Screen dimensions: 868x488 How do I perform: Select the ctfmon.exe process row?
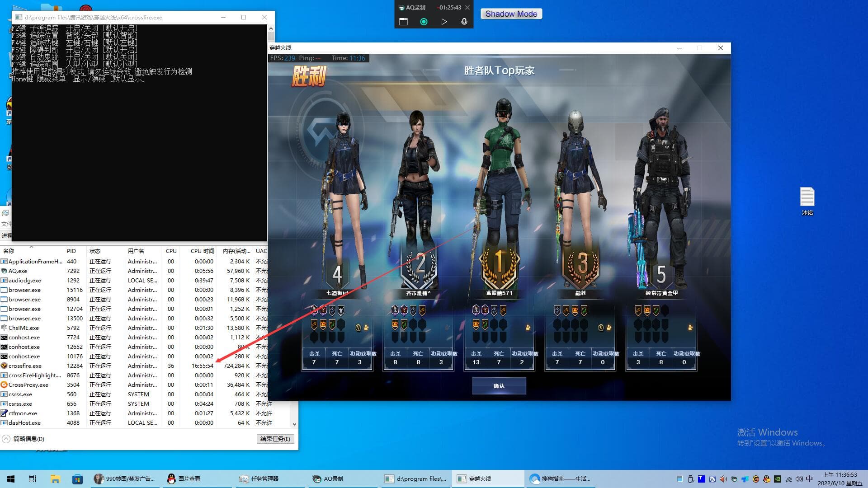pos(146,413)
